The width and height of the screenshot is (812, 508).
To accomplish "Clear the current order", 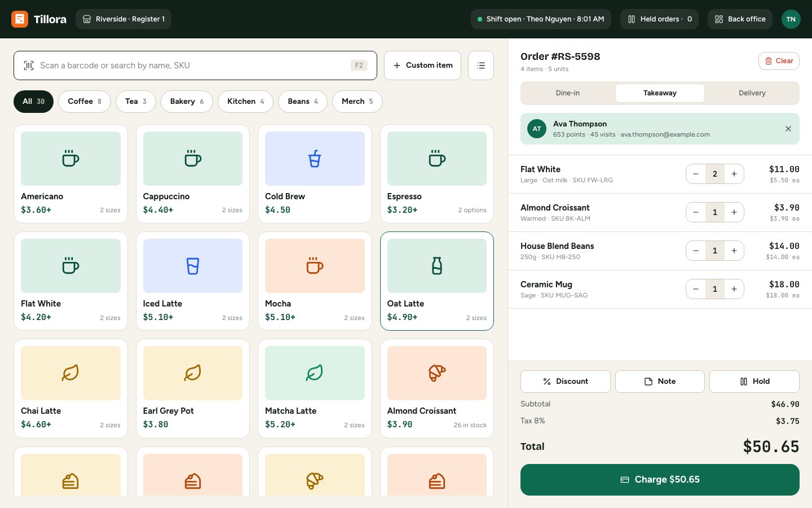I will click(779, 61).
